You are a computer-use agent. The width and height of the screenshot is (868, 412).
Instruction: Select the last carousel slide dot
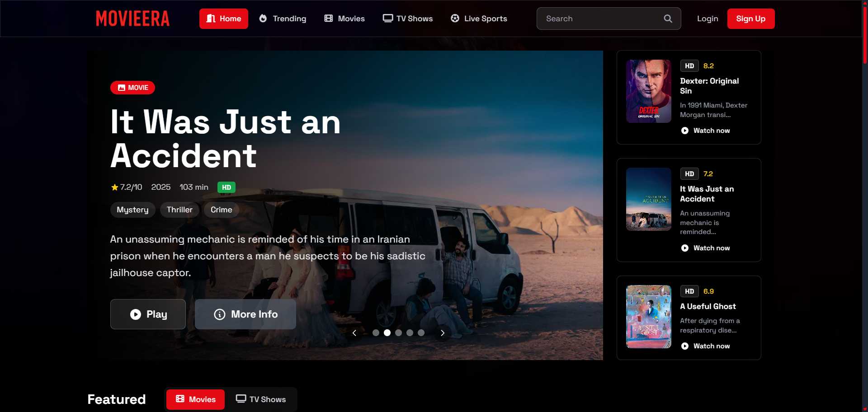point(421,333)
